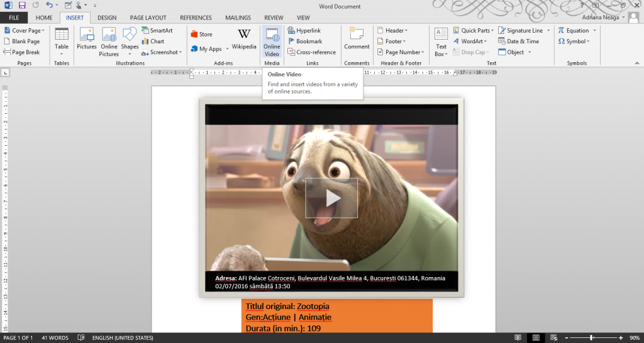Adjust the zoom slider handle
Screen dimensions: 644x343
point(591,338)
